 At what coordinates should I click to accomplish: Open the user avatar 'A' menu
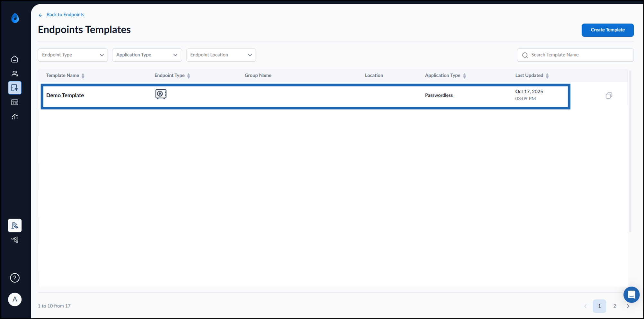pyautogui.click(x=15, y=299)
